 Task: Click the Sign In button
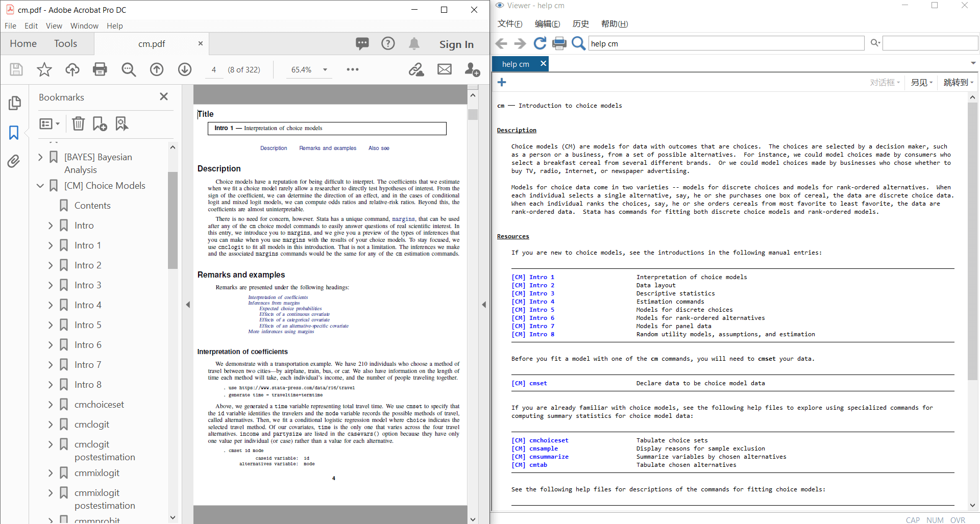456,44
